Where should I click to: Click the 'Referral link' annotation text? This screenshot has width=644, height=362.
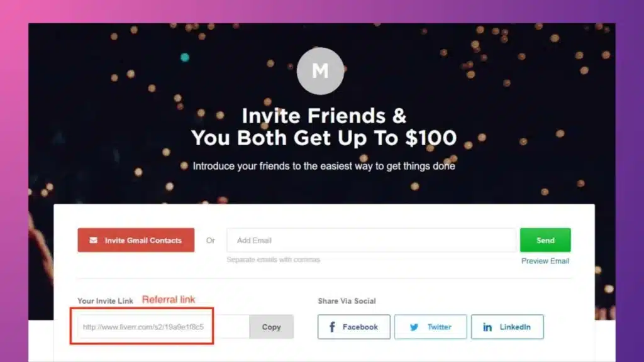point(169,299)
